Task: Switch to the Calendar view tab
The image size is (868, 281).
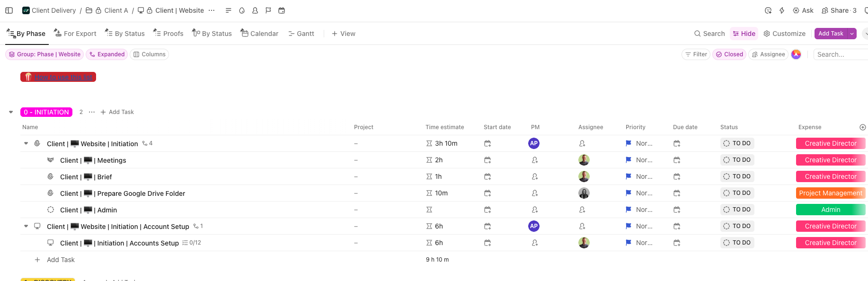Action: 259,34
